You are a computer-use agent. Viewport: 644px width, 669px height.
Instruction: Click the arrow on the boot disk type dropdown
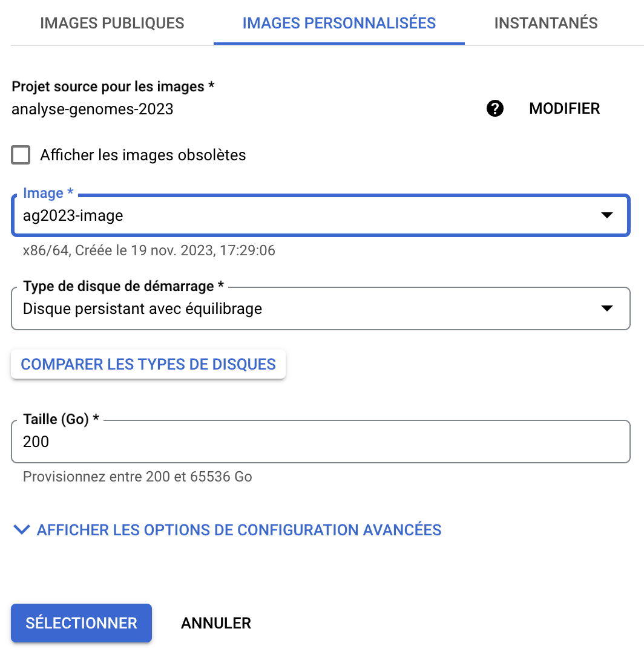(606, 308)
